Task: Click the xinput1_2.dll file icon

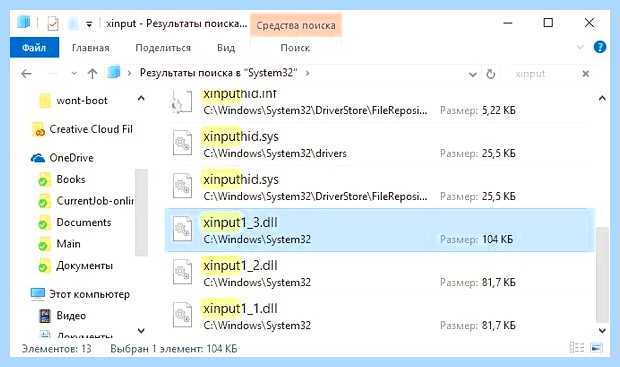Action: point(183,272)
